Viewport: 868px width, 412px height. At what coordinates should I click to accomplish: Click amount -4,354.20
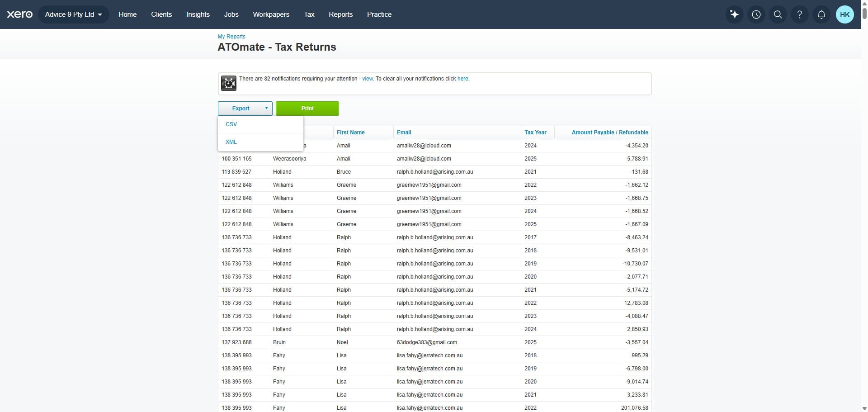point(637,146)
